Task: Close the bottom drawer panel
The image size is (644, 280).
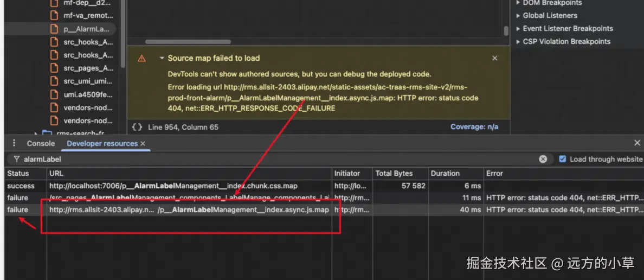Action: coord(637,143)
